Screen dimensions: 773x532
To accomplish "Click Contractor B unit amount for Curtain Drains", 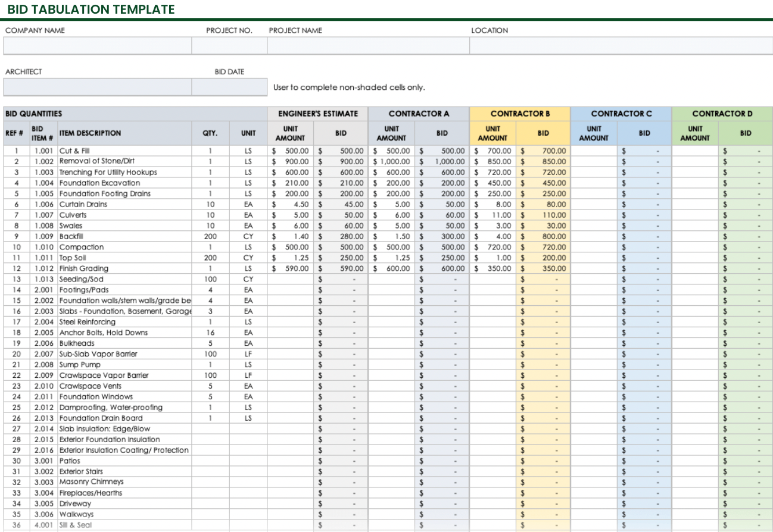I will 493,204.
